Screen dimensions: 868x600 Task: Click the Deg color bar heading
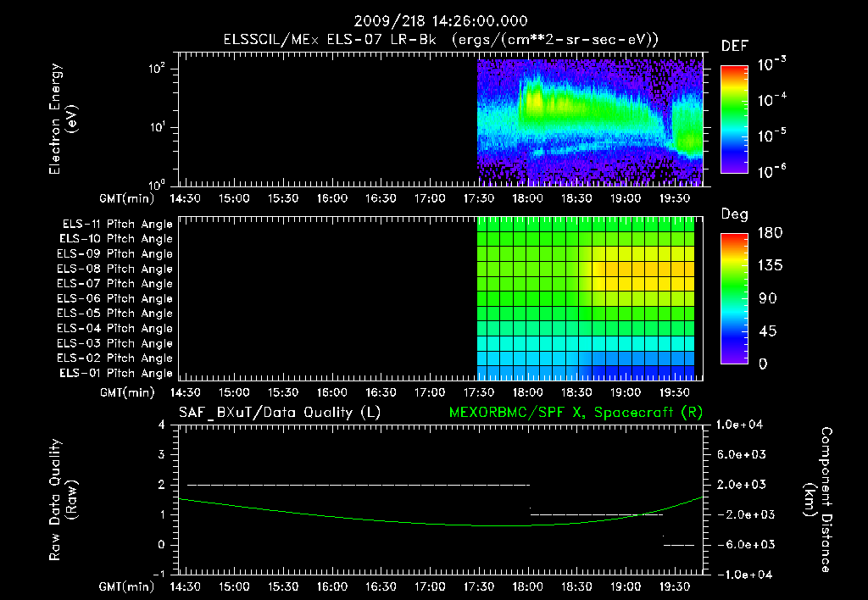(735, 214)
